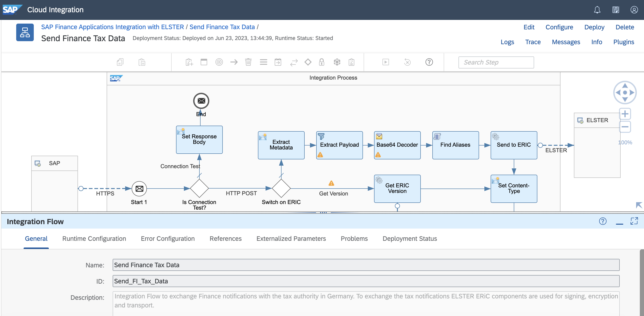Screen dimensions: 644x316
Task: Select the Connector arrow tool
Action: 234,62
